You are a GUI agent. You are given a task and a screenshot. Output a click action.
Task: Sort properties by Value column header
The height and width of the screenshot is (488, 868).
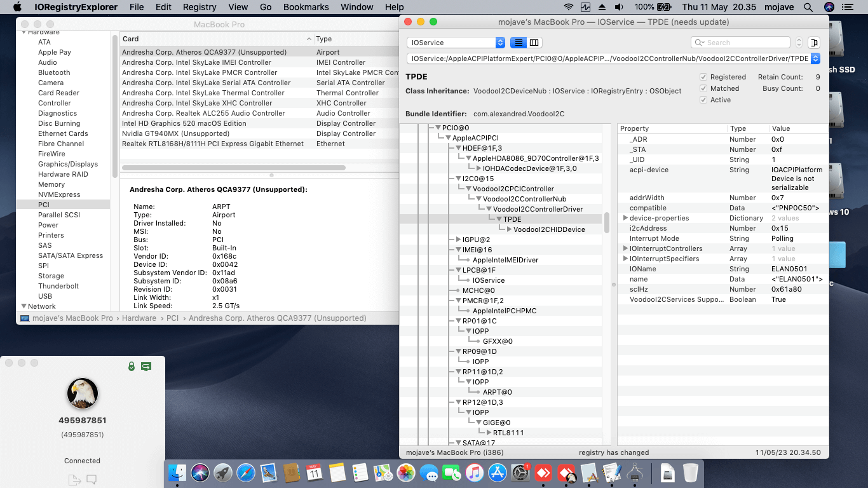tap(799, 128)
